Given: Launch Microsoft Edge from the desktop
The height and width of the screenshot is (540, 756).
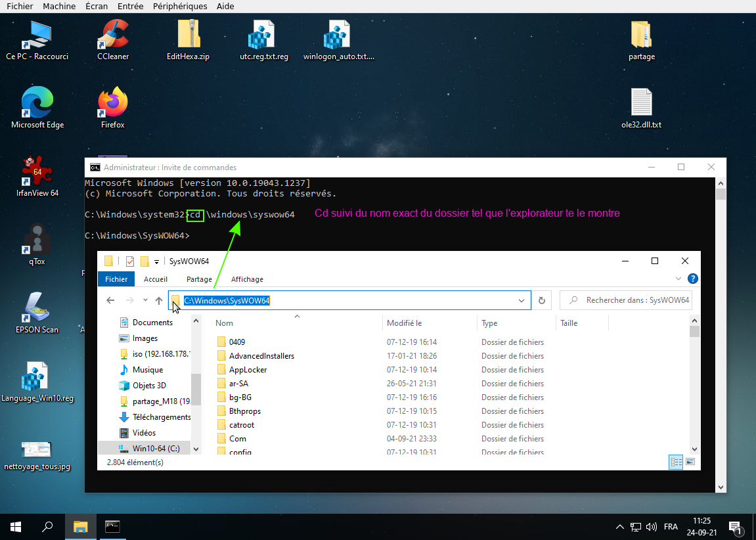Looking at the screenshot, I should point(37,104).
